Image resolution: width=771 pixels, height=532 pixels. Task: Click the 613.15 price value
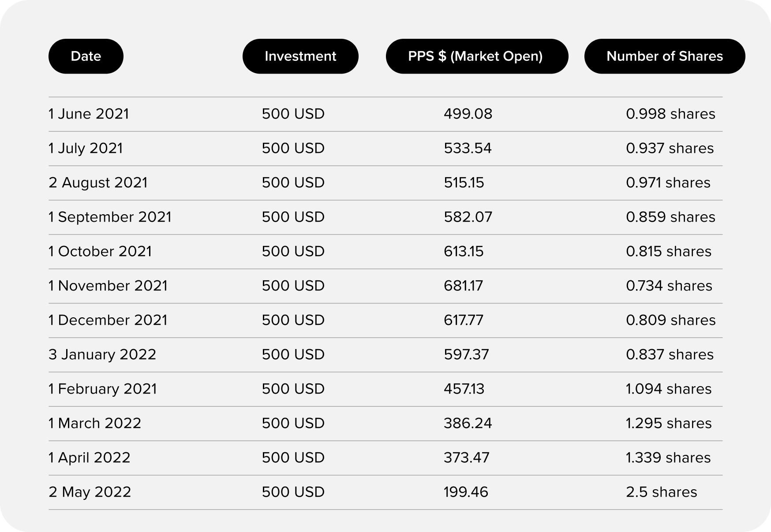pos(464,251)
